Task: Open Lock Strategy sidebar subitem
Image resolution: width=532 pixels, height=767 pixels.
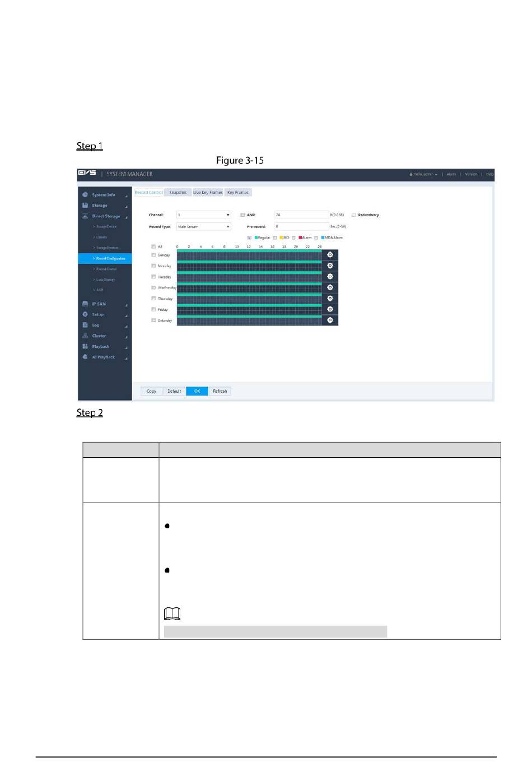Action: (105, 280)
